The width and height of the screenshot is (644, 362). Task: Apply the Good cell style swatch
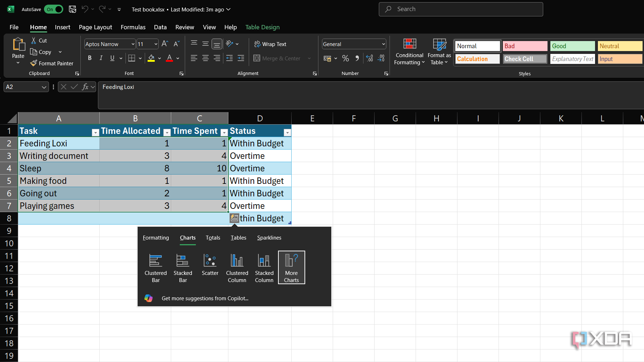click(x=573, y=46)
